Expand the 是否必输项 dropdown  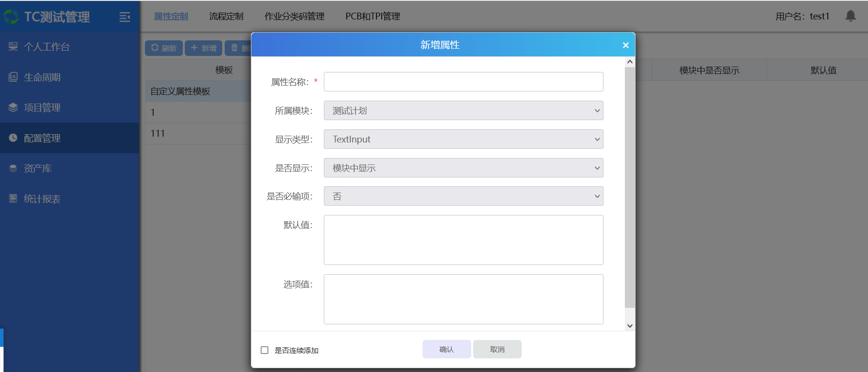(463, 196)
